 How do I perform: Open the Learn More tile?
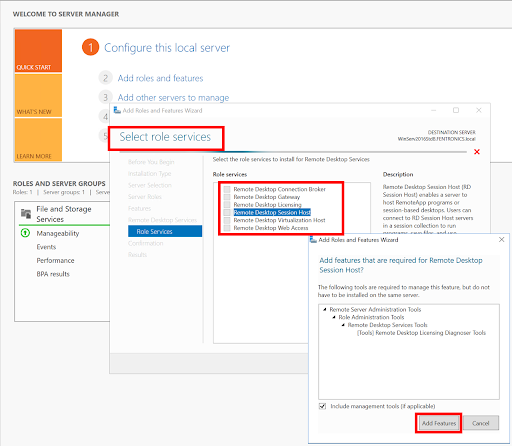click(x=38, y=140)
